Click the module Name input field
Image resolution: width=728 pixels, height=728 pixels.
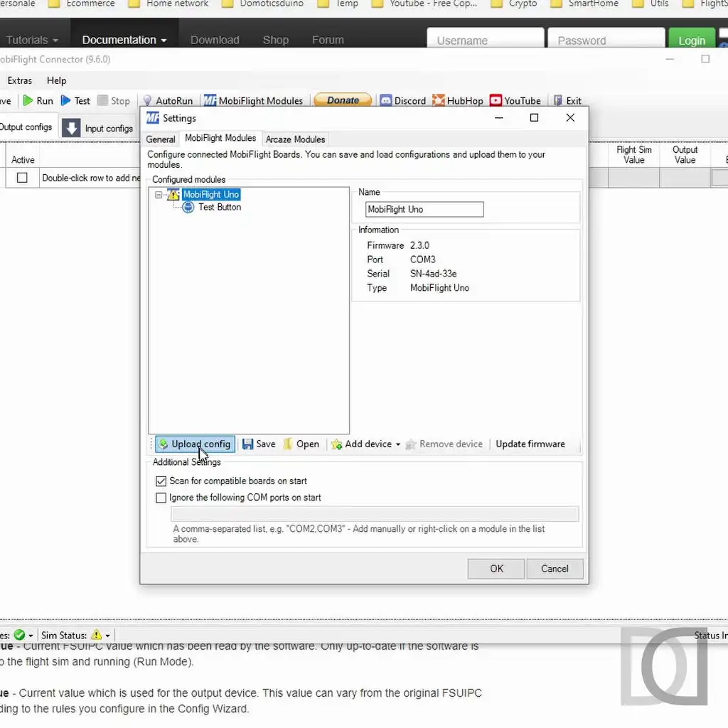click(424, 210)
